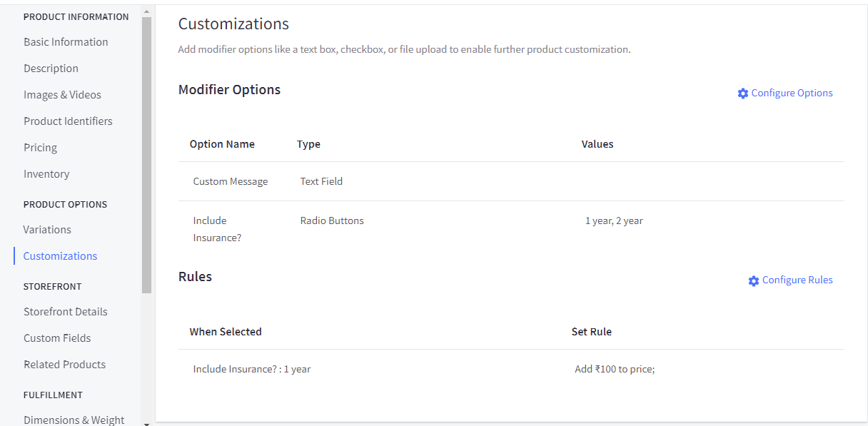Click the gear icon beside Configure Rules

(754, 280)
